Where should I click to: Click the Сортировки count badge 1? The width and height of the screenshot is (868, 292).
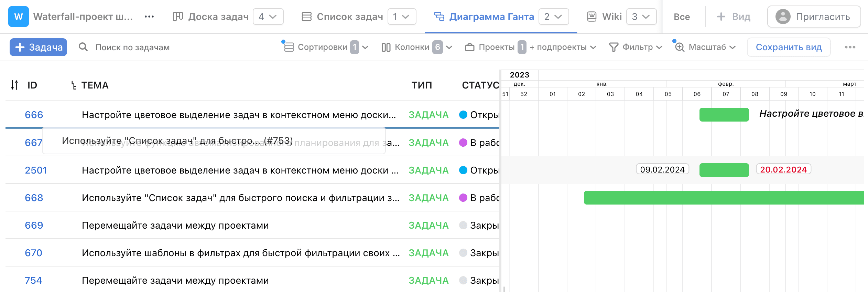[355, 47]
